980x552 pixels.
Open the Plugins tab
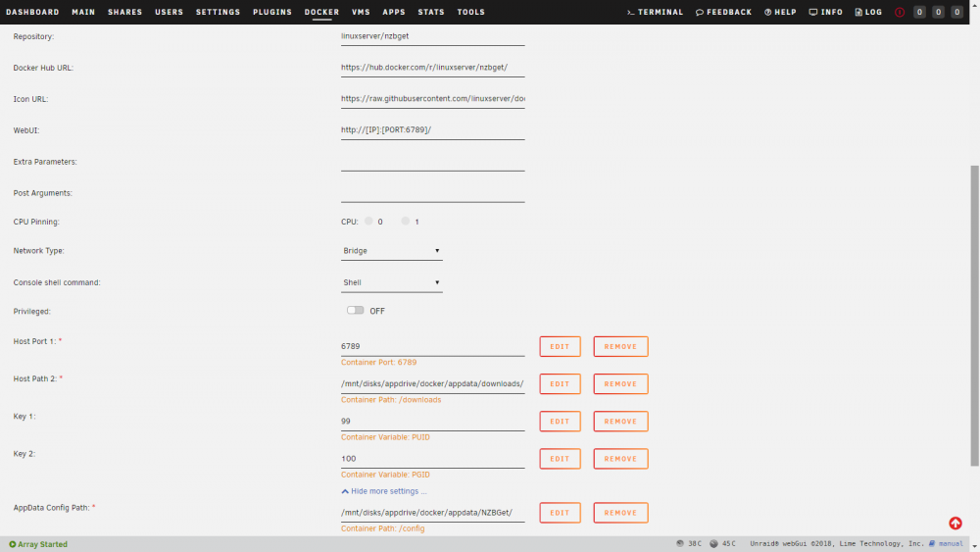pos(271,12)
